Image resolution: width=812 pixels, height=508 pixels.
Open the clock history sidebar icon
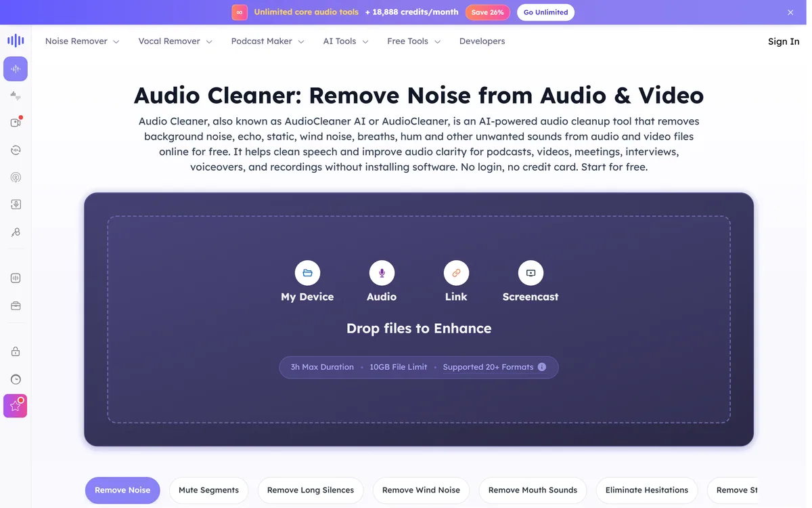pos(16,379)
